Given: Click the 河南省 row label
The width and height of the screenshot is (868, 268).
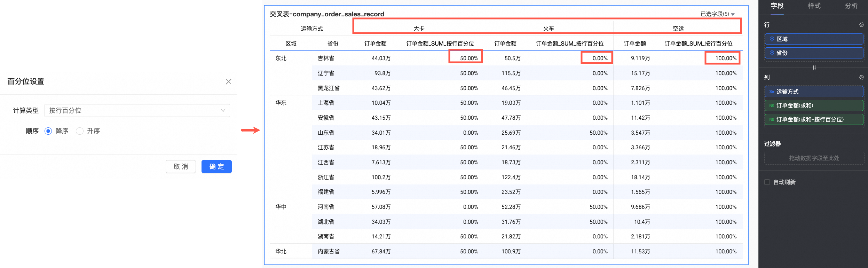Looking at the screenshot, I should coord(326,207).
